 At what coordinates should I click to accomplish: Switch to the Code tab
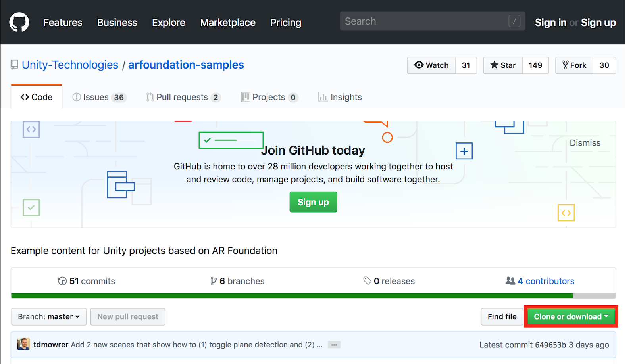(37, 97)
